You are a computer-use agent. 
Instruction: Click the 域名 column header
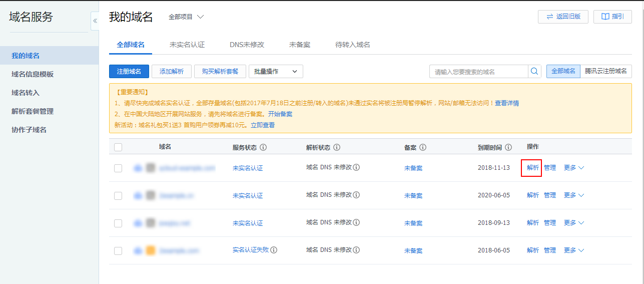click(165, 147)
